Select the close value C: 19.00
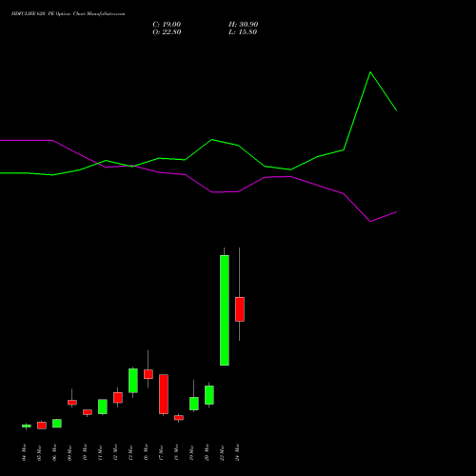476x476 pixels. point(167,25)
